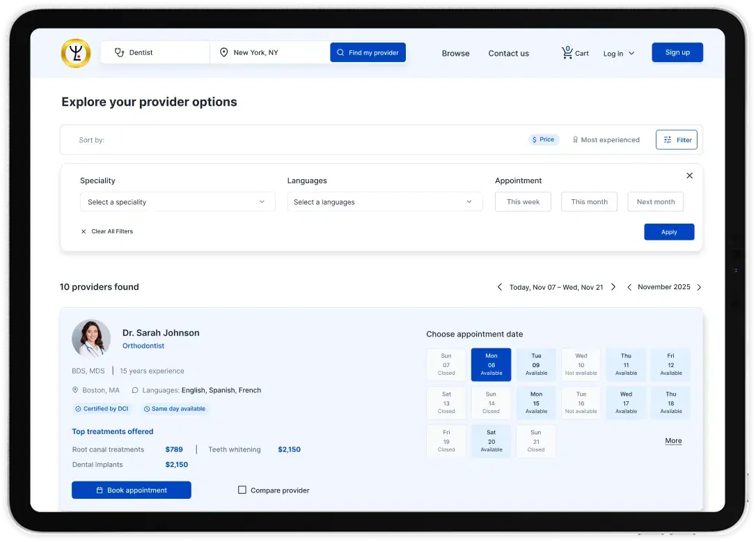Show more appointment dates via More
Viewport: 756px width, 542px height.
point(673,441)
